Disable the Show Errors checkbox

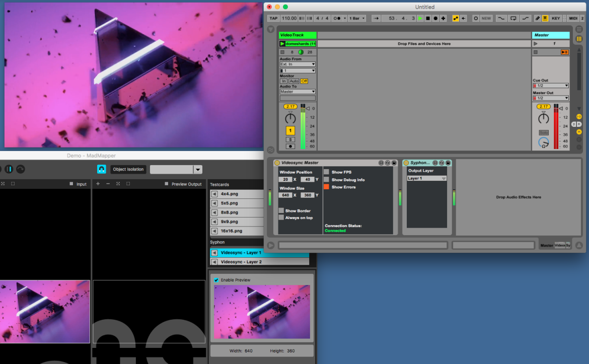(x=326, y=187)
